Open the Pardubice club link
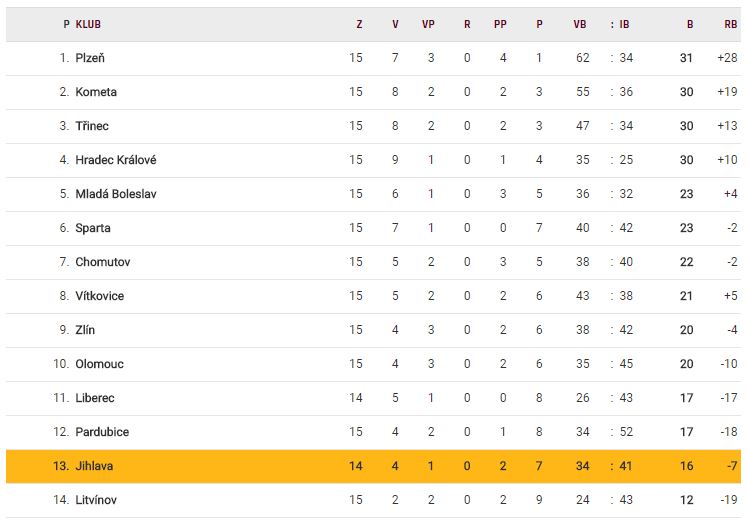 [x=102, y=432]
